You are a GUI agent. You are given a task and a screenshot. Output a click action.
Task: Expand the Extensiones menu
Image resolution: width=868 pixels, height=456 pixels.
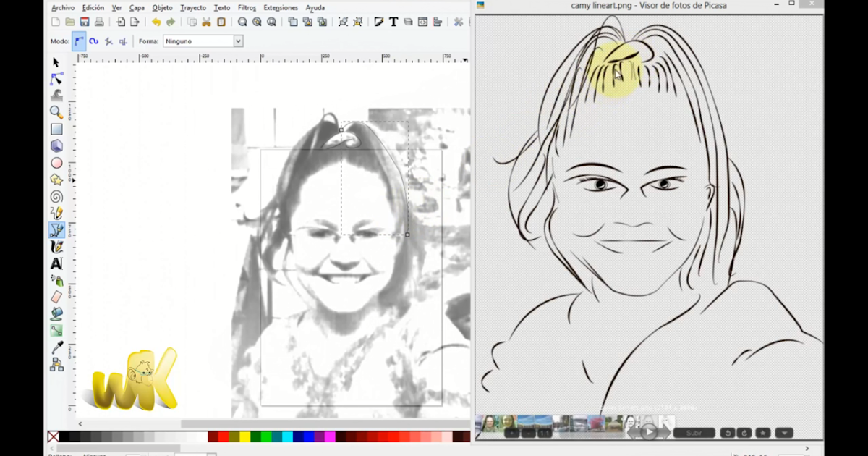click(281, 7)
